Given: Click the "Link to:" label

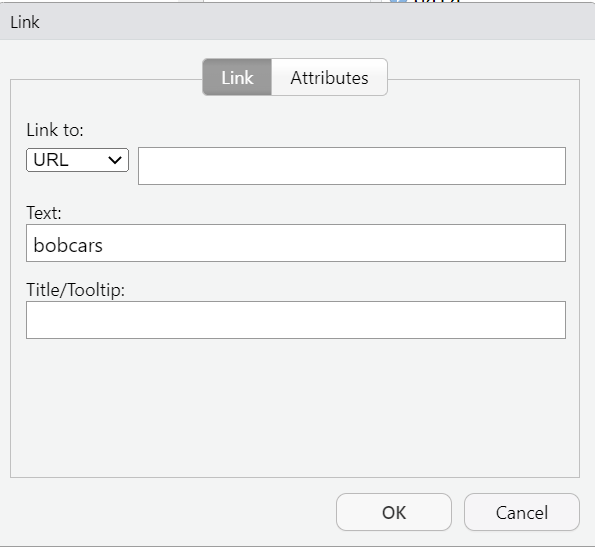Looking at the screenshot, I should (x=55, y=130).
